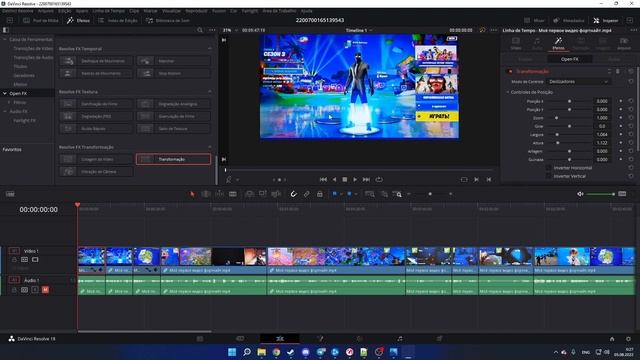This screenshot has width=640, height=360.
Task: Click the effects search magnifier icon
Action: point(200,30)
